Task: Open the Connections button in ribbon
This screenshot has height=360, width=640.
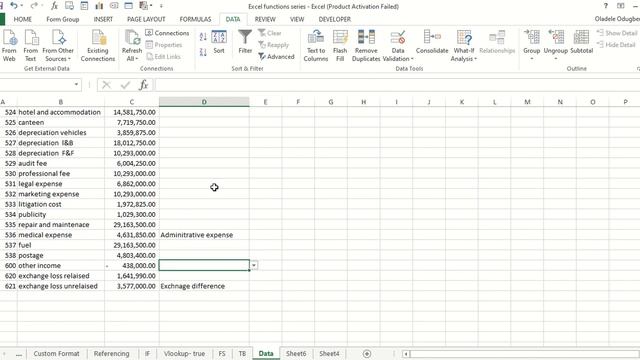Action: click(x=167, y=33)
